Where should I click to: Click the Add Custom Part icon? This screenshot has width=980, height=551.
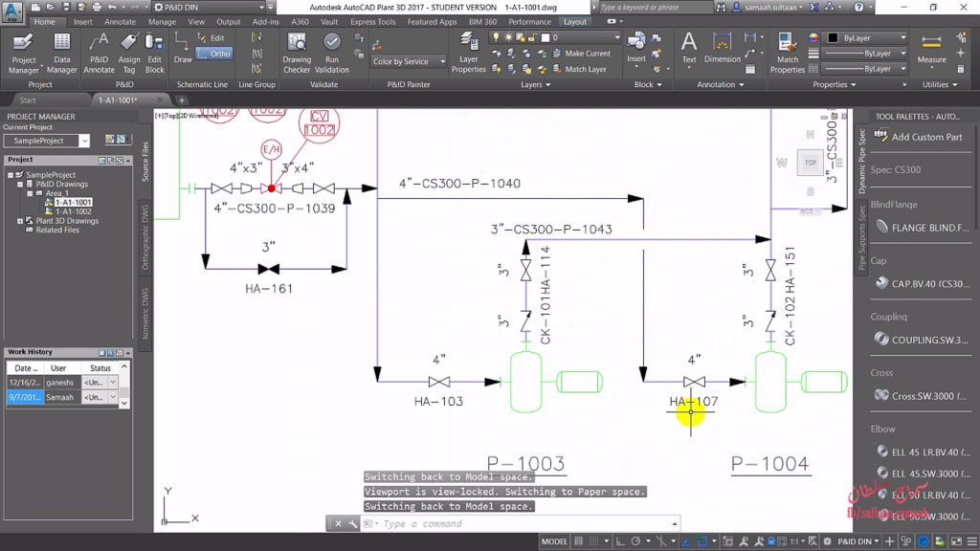click(880, 136)
